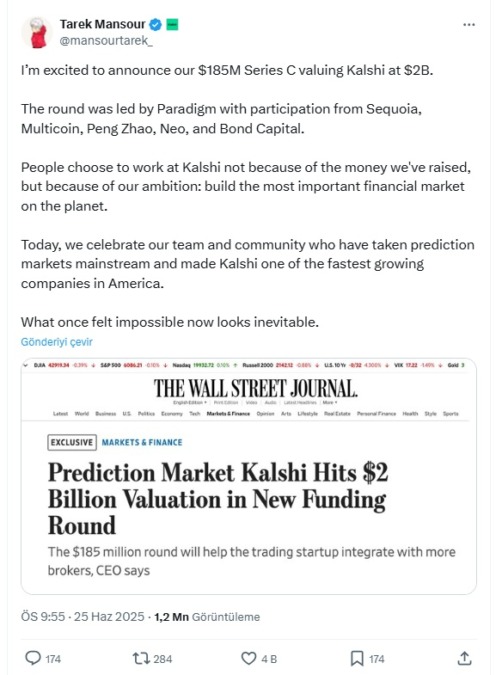
Task: Click the Tarek Mansour display name
Action: [x=102, y=24]
